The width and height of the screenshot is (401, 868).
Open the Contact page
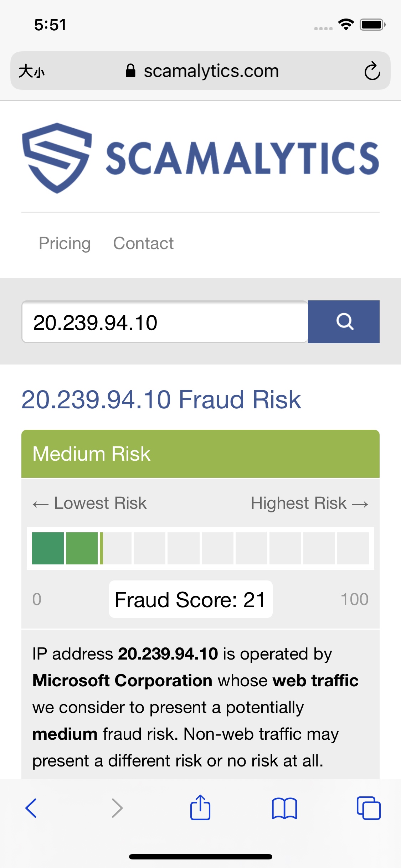click(x=143, y=244)
